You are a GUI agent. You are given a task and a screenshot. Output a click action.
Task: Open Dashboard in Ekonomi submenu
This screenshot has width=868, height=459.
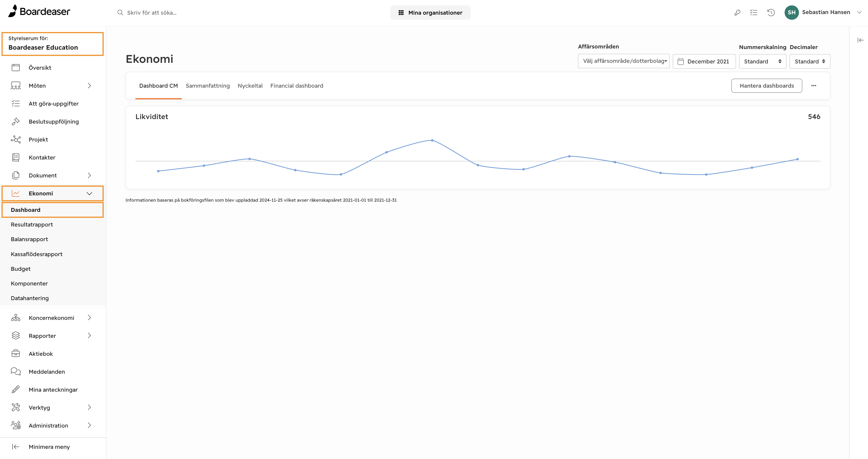click(53, 210)
